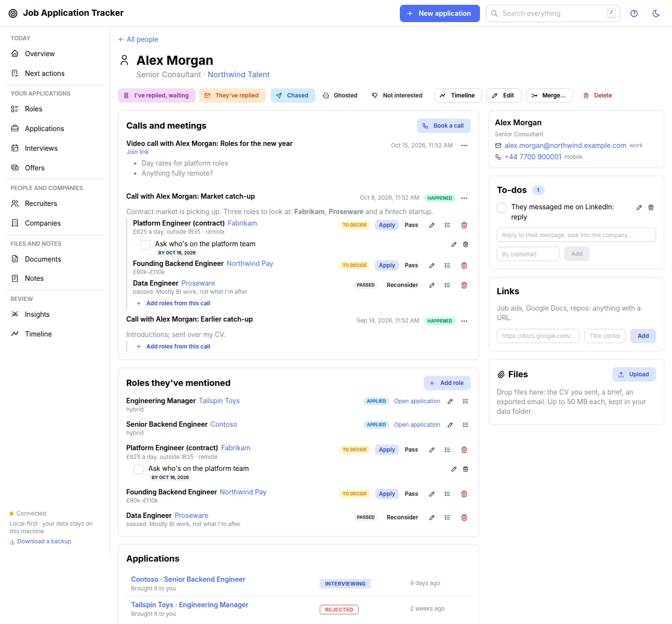Open Next actions in the sidebar

tap(55, 73)
